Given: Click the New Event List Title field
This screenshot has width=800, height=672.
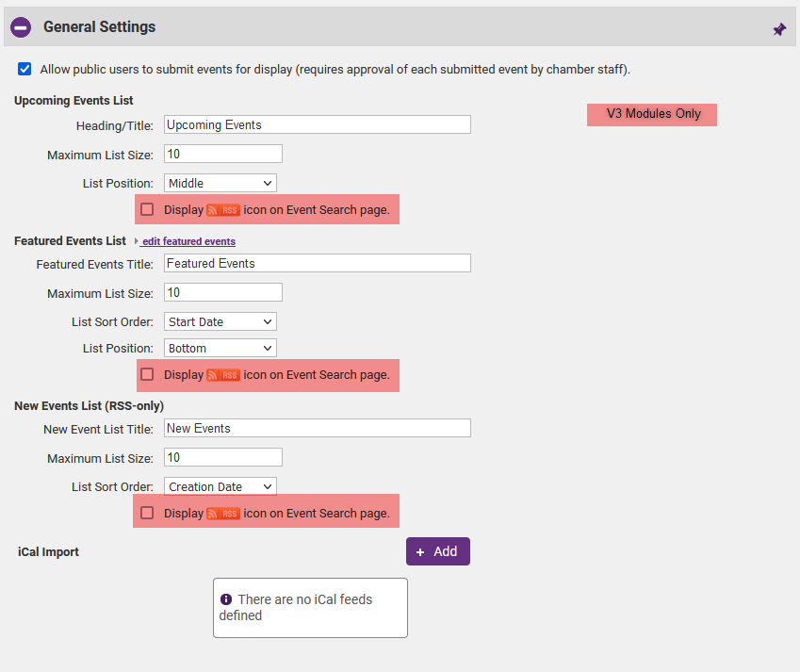Looking at the screenshot, I should 317,428.
